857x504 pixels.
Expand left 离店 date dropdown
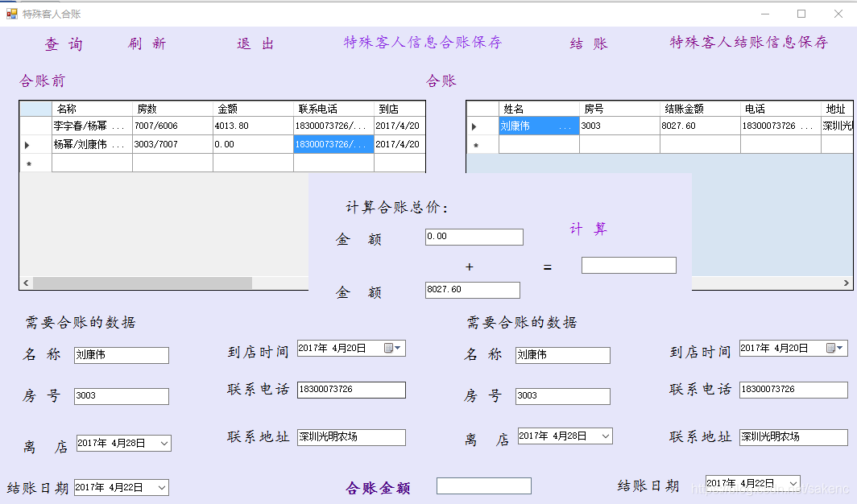click(164, 443)
